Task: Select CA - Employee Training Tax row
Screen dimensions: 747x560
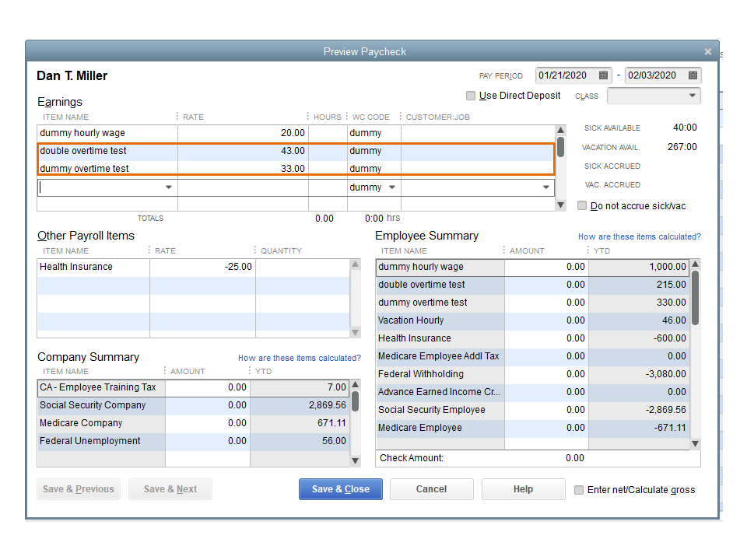Action: 193,387
